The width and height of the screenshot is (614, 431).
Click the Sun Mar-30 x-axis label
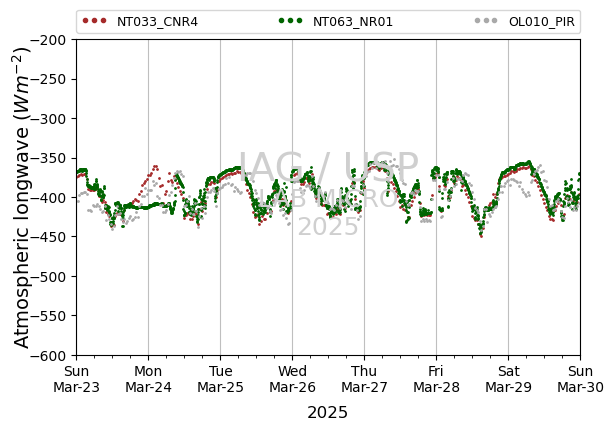[581, 379]
